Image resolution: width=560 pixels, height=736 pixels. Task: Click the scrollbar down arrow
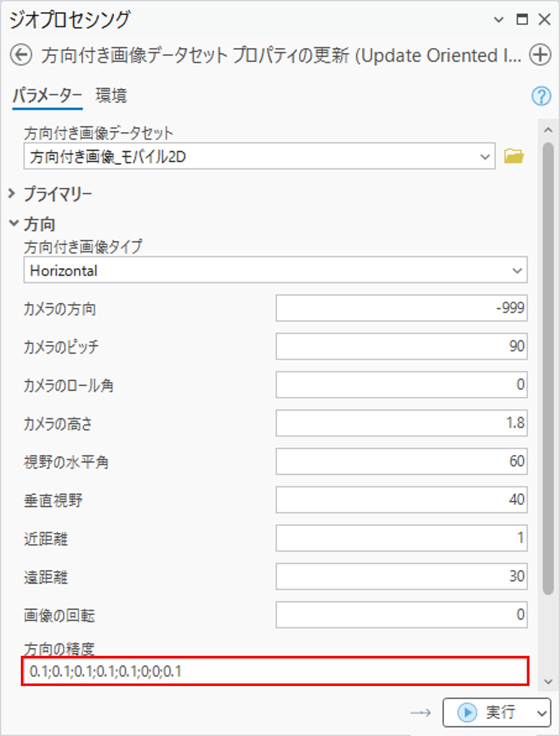click(548, 681)
